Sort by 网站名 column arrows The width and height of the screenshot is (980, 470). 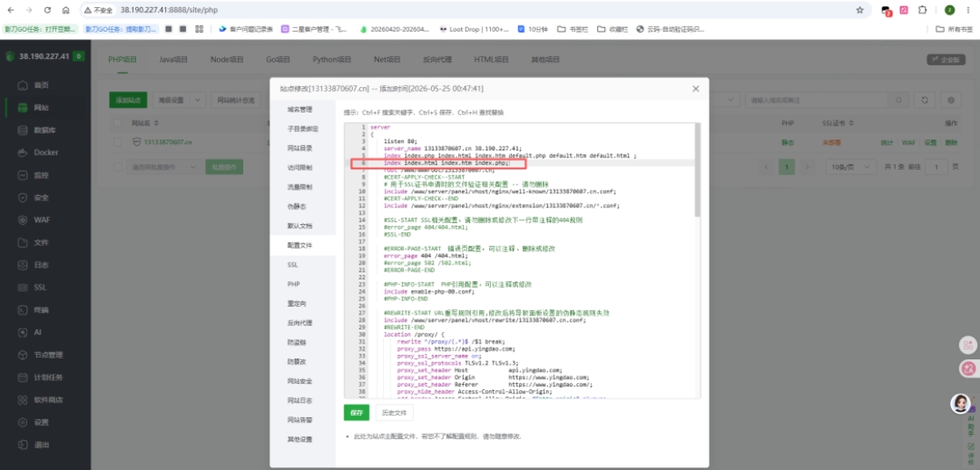(x=156, y=123)
